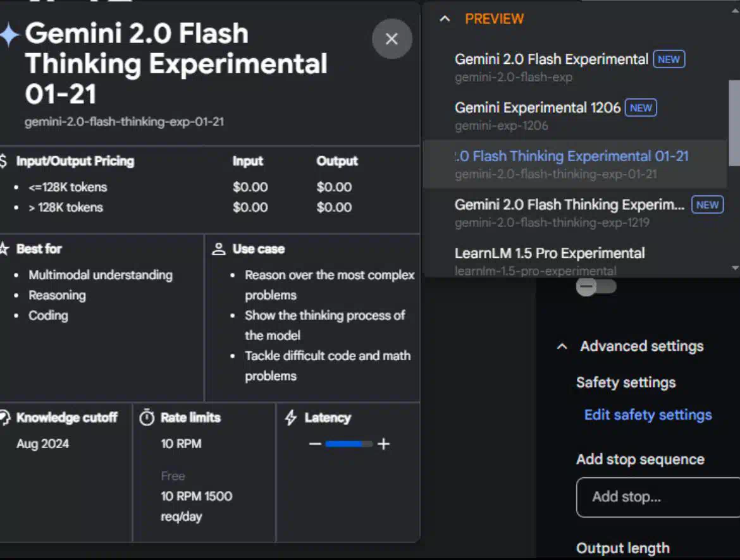Click the Gemini sparkle icon
The width and height of the screenshot is (740, 560).
point(9,35)
